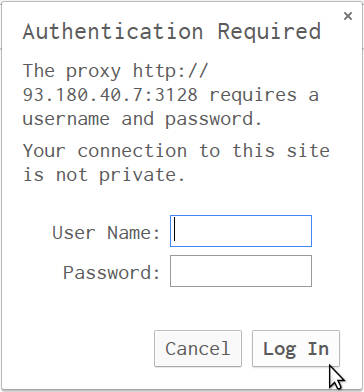Click the 'http://' text in the message

point(170,71)
